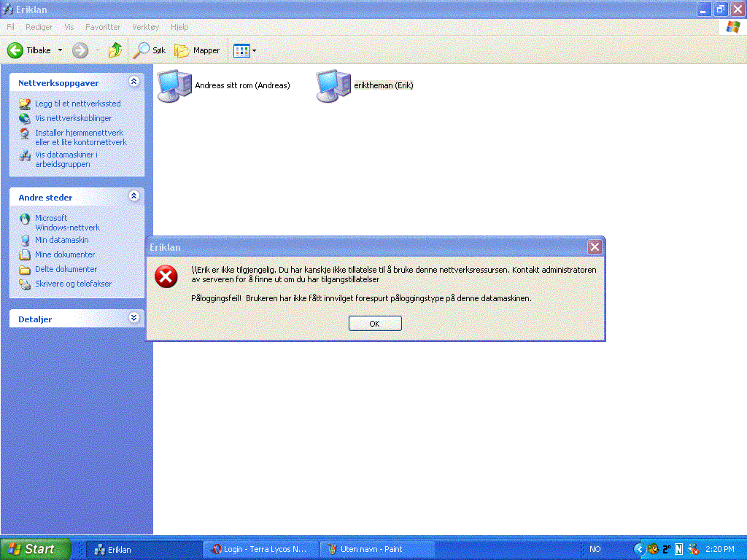Screen dimensions: 747x560
Task: Click the printers and faxes icon
Action: pos(25,284)
